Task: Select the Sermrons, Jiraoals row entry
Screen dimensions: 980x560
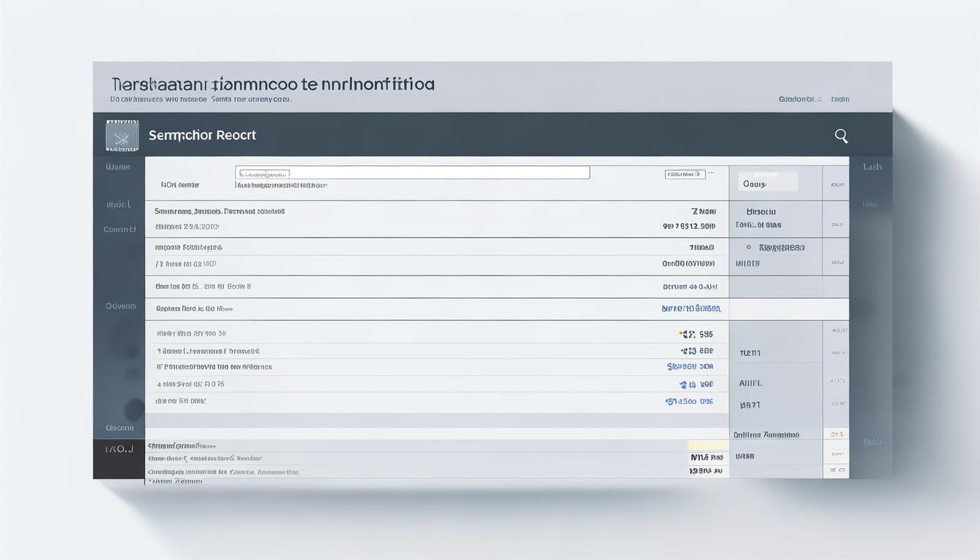Action: 219,211
